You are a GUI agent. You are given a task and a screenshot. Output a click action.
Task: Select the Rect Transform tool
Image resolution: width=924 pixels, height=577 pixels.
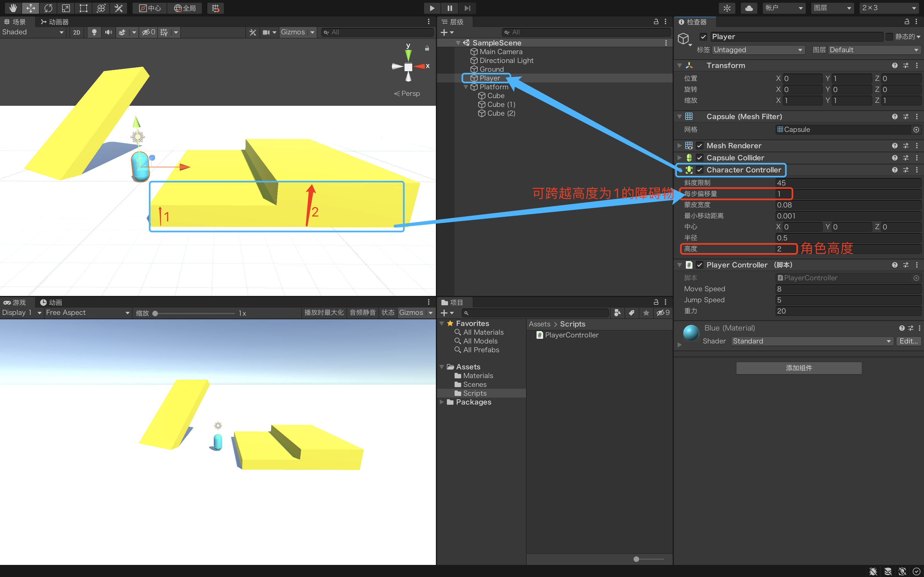(83, 8)
